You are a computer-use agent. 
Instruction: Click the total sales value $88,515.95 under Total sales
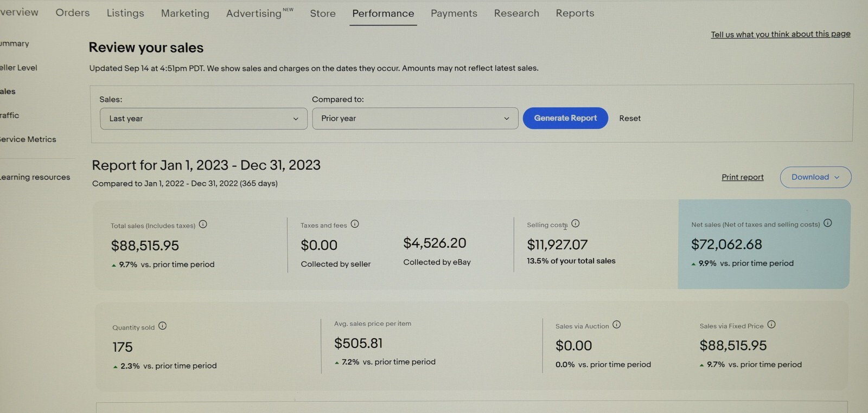pyautogui.click(x=145, y=246)
